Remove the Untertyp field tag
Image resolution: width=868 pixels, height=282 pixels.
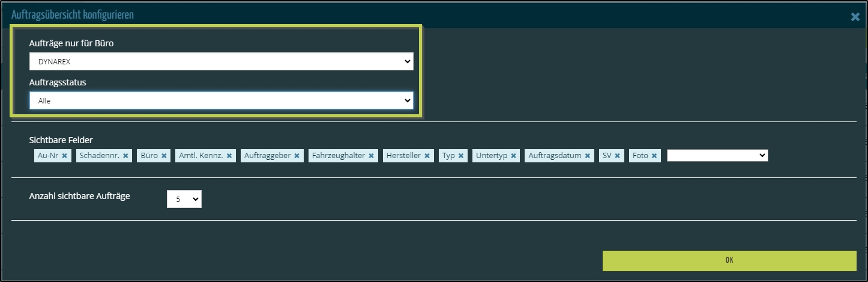point(513,156)
